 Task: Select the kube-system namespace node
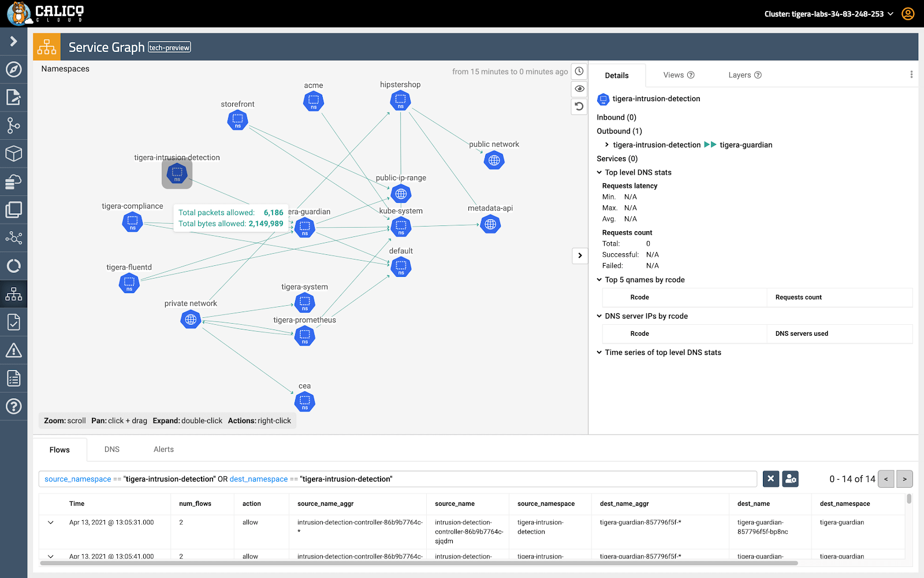coord(401,227)
